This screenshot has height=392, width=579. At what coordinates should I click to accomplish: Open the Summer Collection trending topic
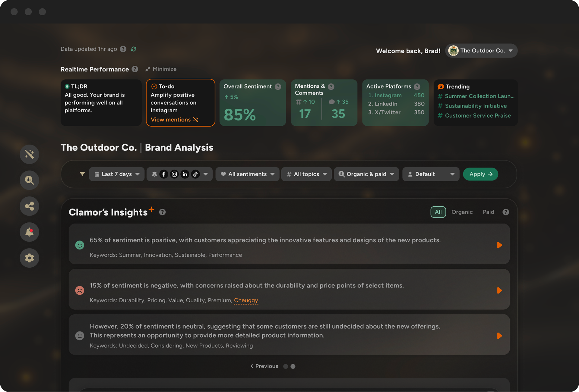(x=479, y=96)
